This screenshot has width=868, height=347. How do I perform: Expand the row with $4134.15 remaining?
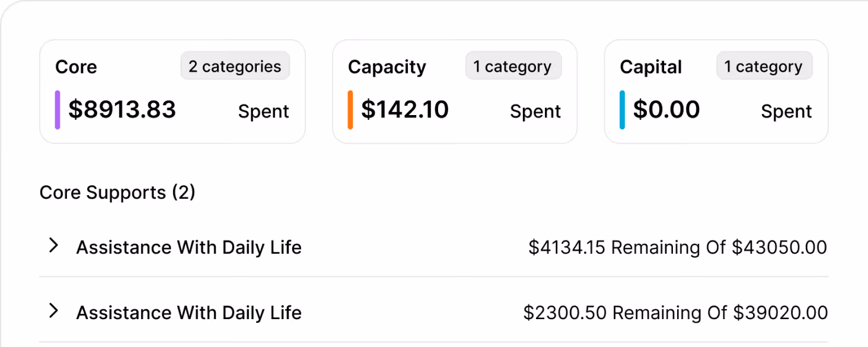54,246
